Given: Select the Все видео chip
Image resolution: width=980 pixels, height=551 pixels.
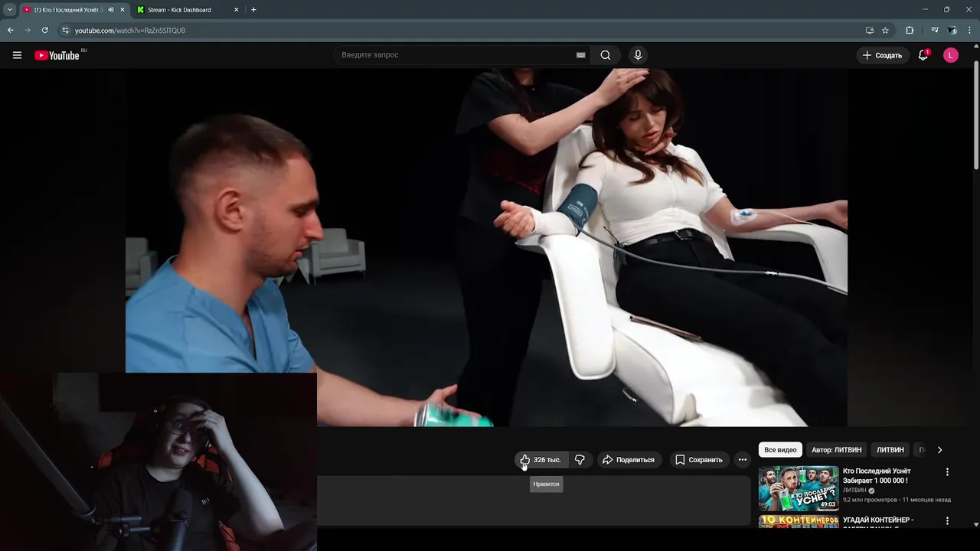Looking at the screenshot, I should [780, 450].
